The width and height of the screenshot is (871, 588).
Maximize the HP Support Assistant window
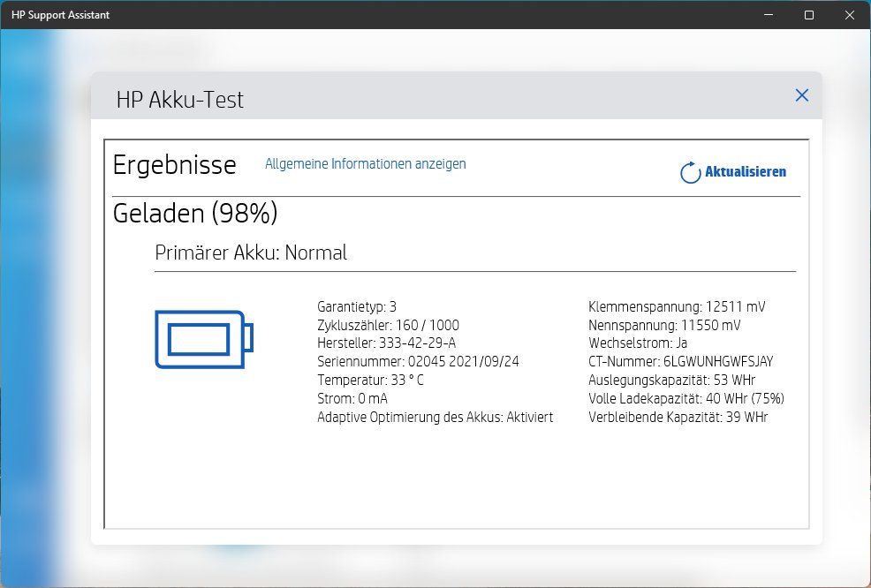click(x=809, y=15)
